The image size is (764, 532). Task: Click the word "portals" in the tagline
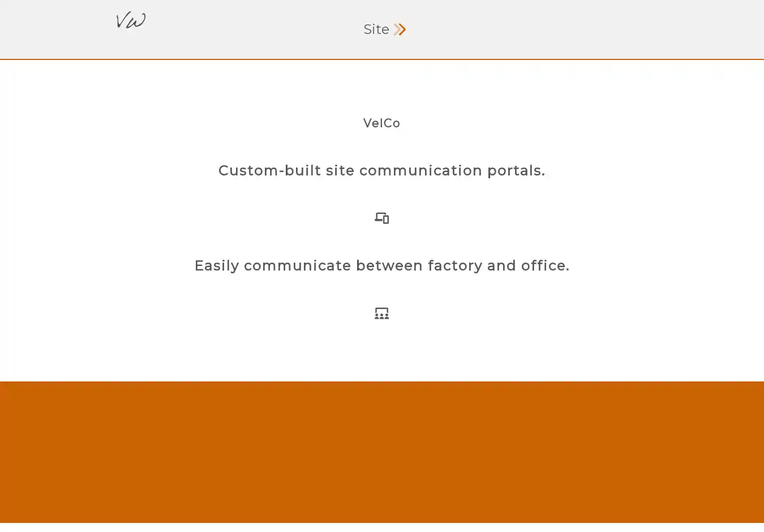pos(516,170)
